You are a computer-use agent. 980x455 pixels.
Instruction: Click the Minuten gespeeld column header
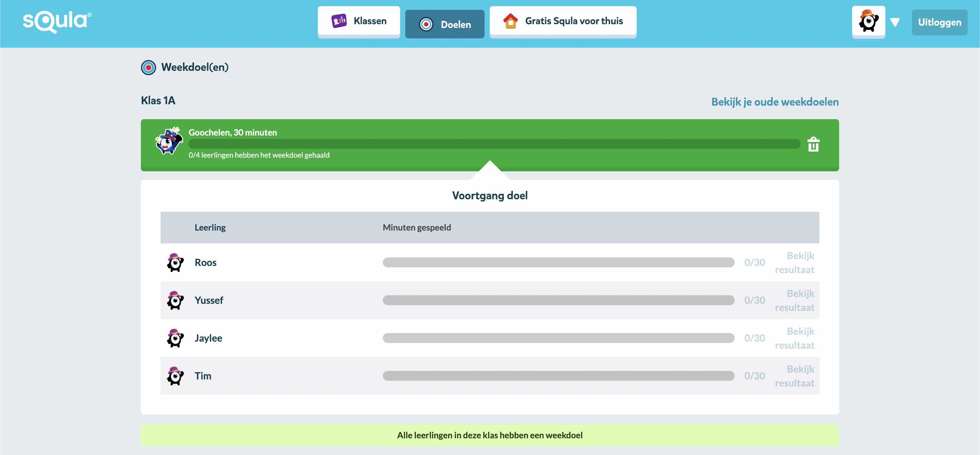pos(416,227)
